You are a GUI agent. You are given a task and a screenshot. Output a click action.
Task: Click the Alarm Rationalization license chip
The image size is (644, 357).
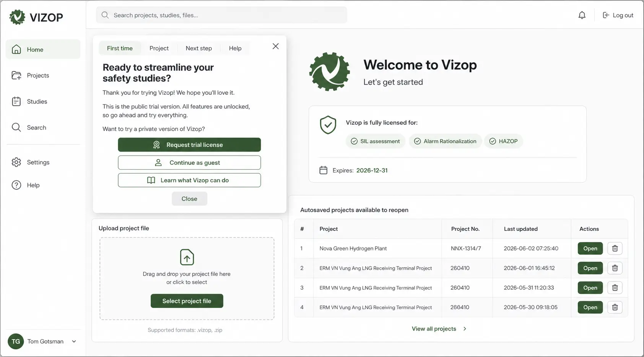pyautogui.click(x=445, y=141)
